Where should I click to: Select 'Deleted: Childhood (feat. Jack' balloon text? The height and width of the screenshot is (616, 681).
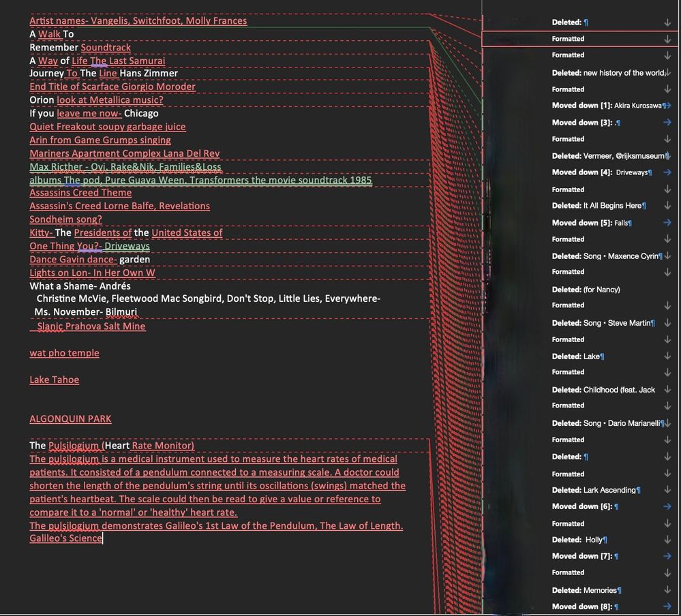[x=603, y=390]
